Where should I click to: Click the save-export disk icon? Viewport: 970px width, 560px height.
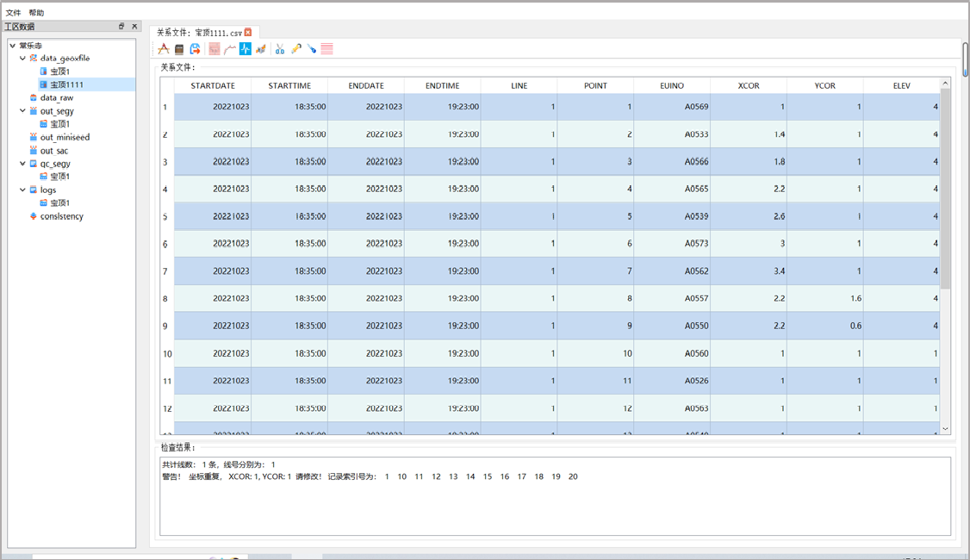coord(196,49)
